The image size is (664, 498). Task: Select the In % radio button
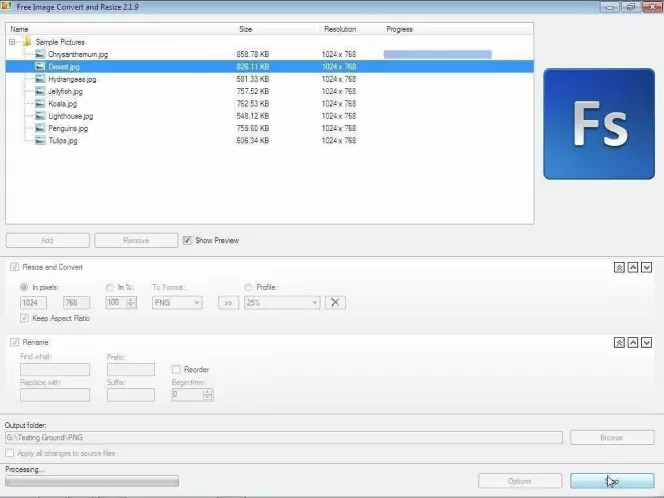click(109, 287)
